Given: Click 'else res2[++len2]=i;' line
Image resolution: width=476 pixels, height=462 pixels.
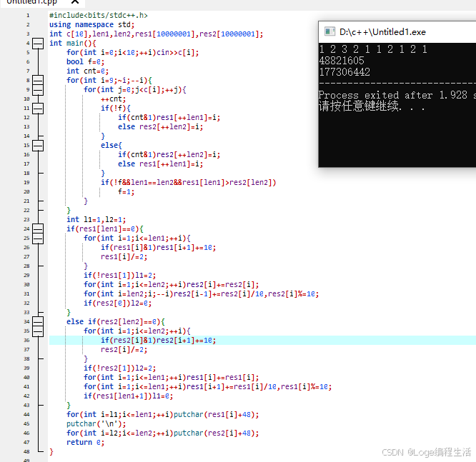Looking at the screenshot, I should 161,127.
